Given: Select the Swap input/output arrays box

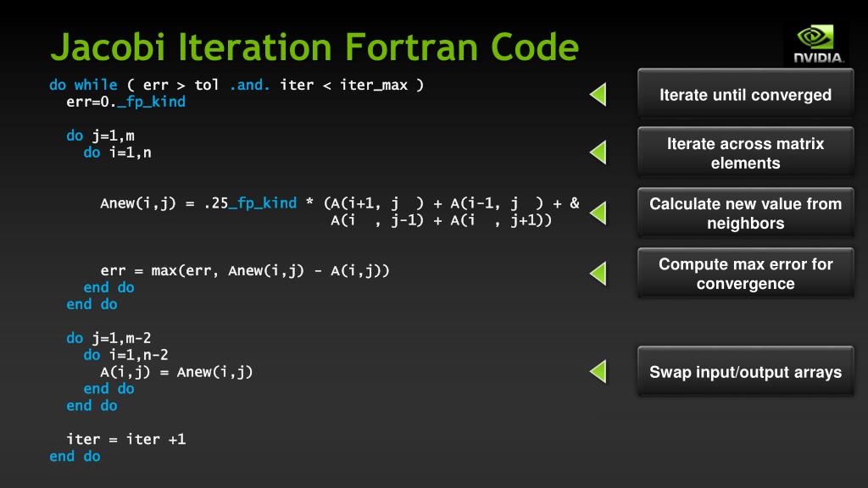Looking at the screenshot, I should tap(745, 371).
